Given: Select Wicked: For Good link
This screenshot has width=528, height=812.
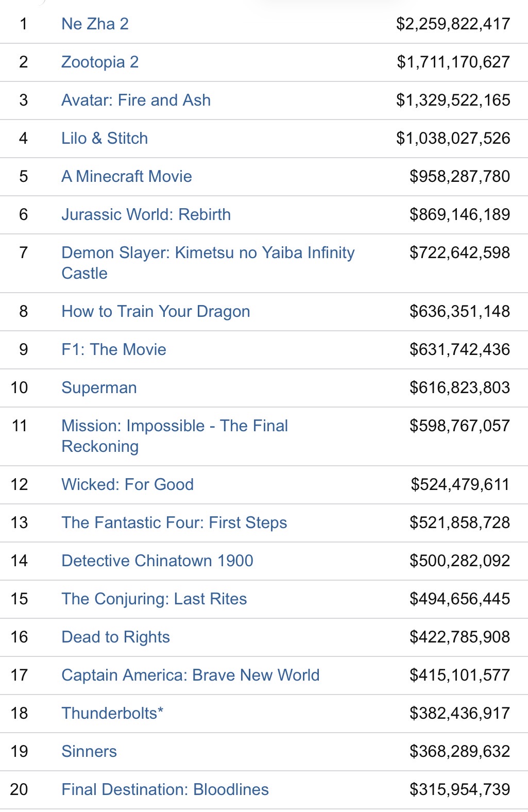Looking at the screenshot, I should click(128, 484).
